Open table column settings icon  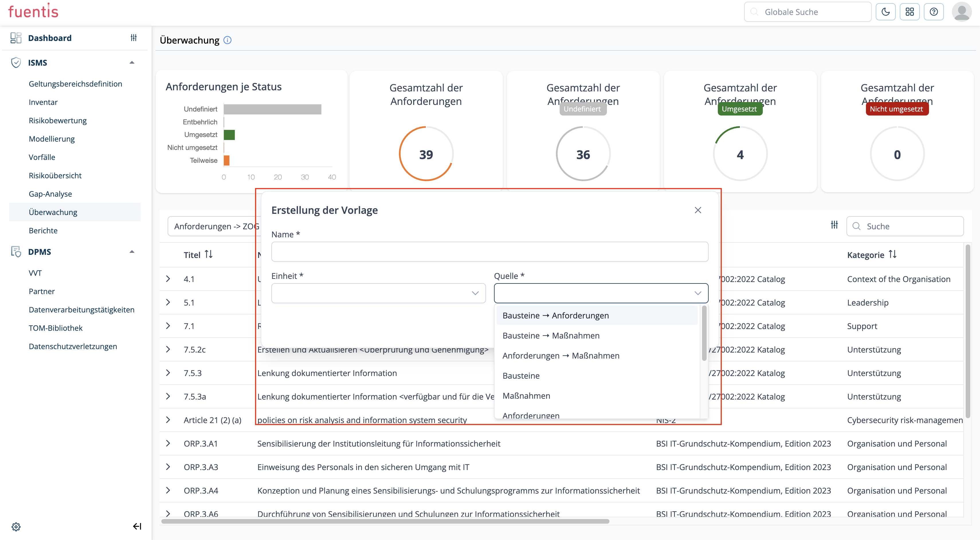point(834,225)
